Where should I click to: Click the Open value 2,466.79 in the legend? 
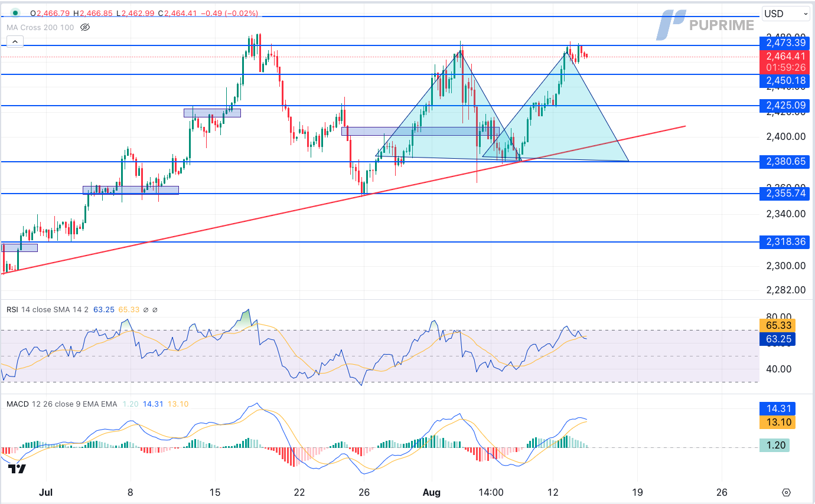53,13
